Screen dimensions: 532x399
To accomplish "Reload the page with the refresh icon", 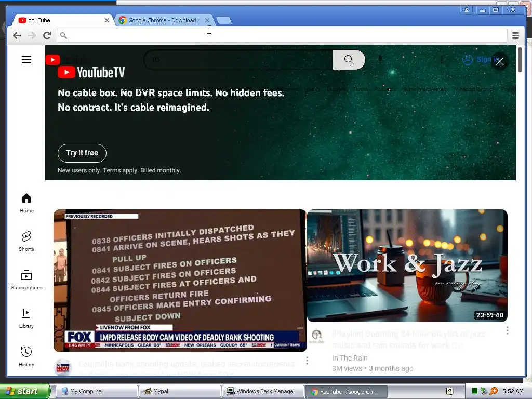I will (47, 35).
